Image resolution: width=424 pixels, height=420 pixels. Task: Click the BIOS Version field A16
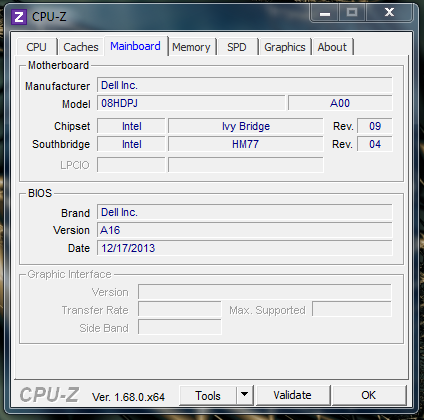click(x=245, y=230)
